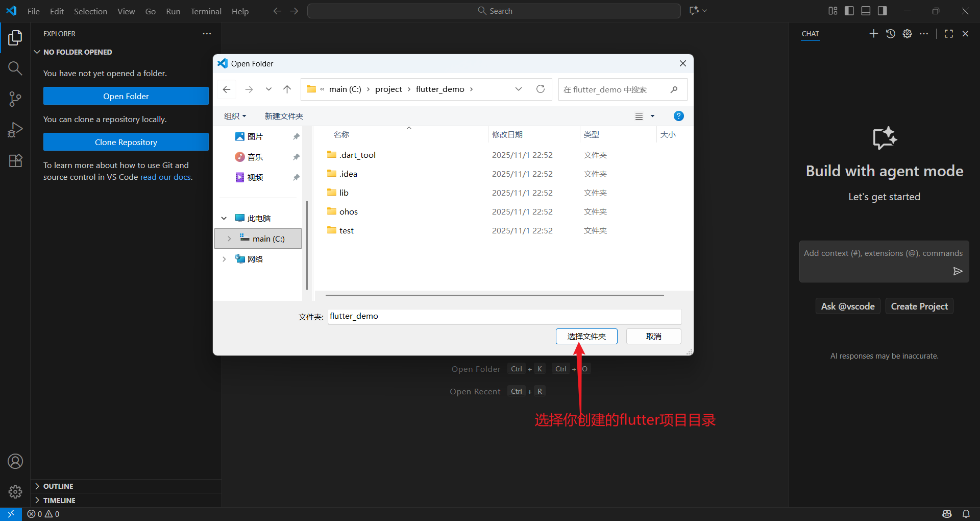Focus the flutter_demo search box
Viewport: 980px width, 521px height.
click(x=622, y=89)
